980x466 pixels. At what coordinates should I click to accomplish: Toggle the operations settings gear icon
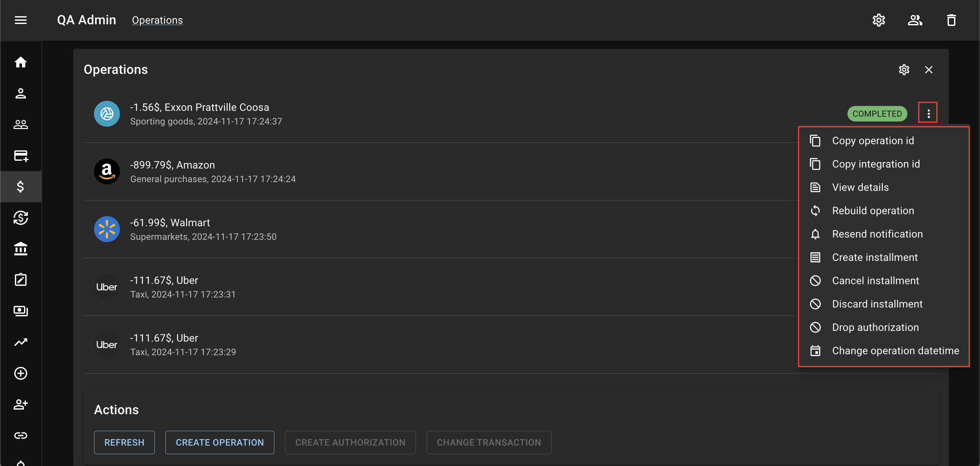click(904, 69)
